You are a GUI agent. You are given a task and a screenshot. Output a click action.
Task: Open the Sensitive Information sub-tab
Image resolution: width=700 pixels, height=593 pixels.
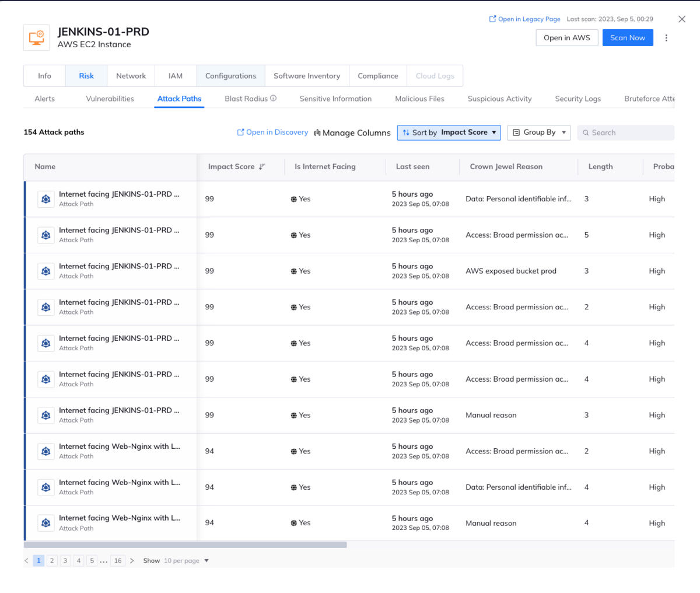(x=335, y=99)
